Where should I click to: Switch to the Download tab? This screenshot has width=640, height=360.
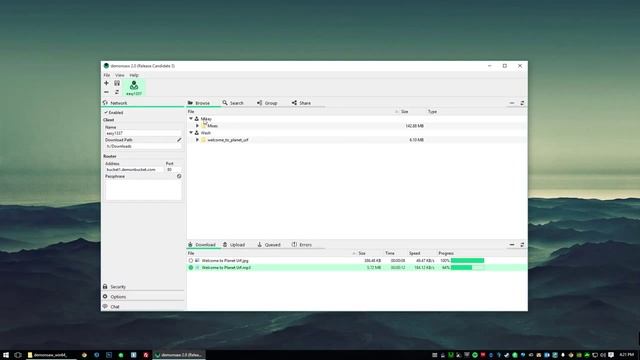202,245
